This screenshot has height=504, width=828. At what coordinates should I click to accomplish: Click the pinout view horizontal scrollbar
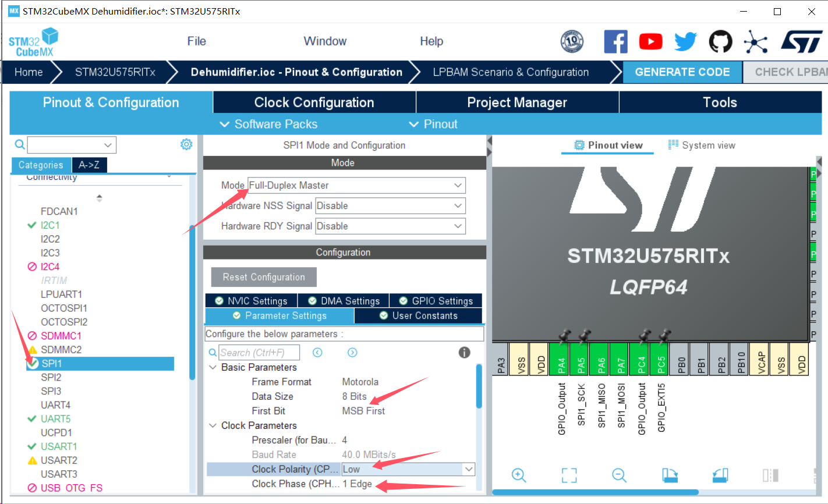coord(596,492)
